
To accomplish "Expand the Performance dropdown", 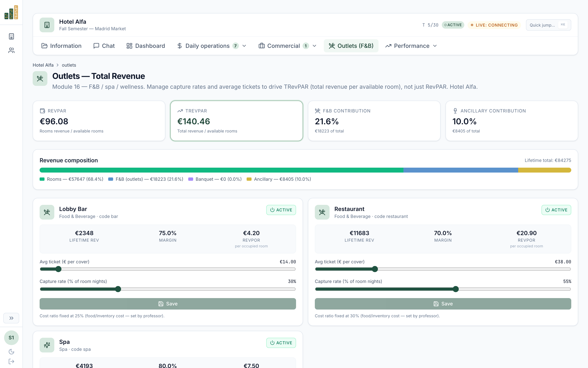I will coord(411,46).
